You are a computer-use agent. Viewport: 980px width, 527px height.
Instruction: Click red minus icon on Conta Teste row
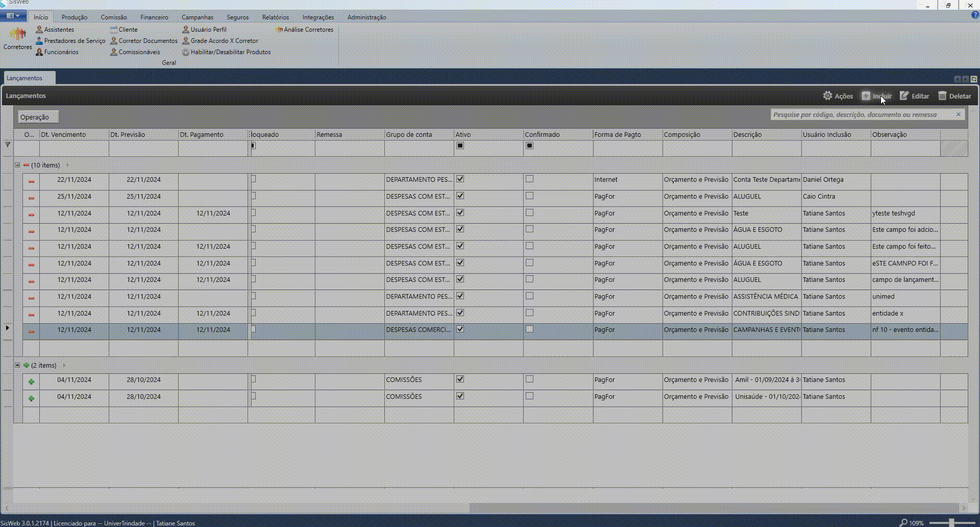click(x=31, y=181)
